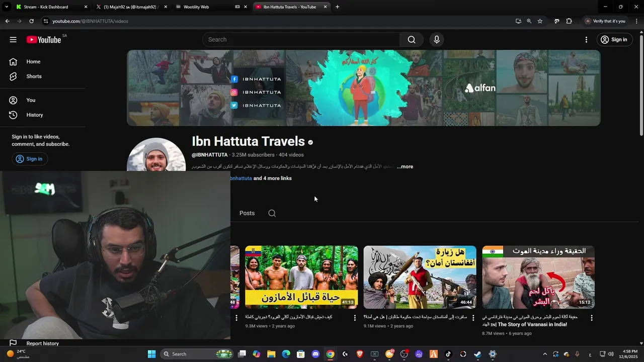Open the browser zoom magnifier icon in address bar
644x362 pixels.
click(x=529, y=21)
